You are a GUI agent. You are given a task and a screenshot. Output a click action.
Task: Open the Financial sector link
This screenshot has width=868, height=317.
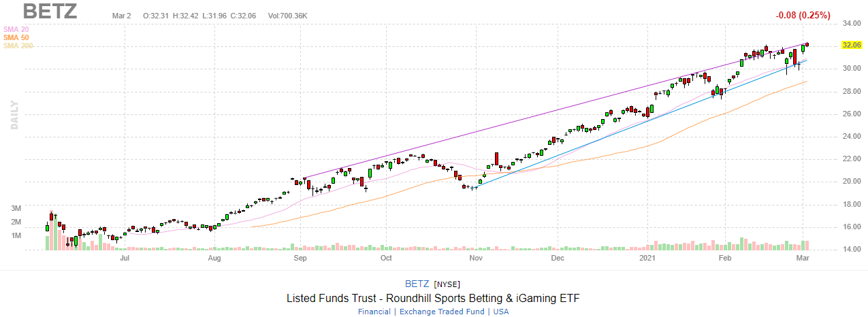point(376,312)
